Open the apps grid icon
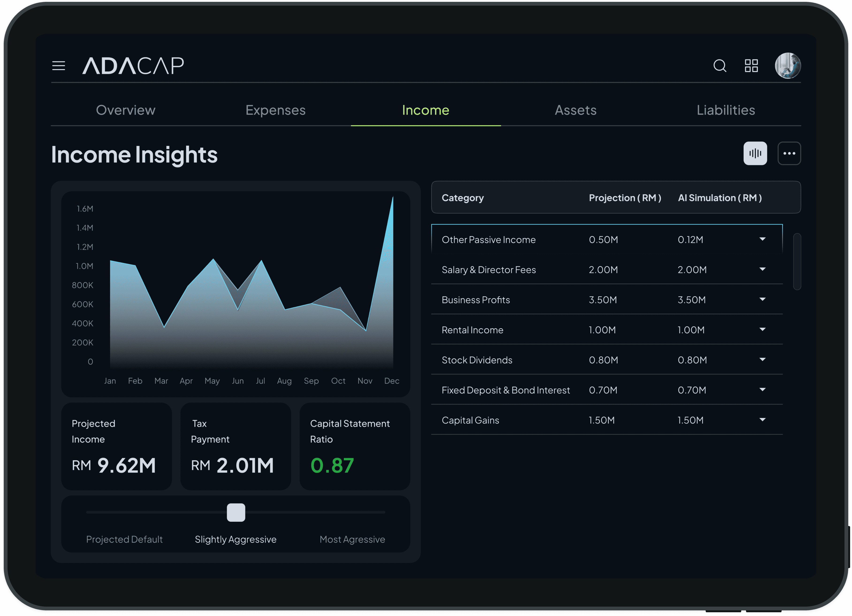This screenshot has width=852, height=616. pos(751,66)
